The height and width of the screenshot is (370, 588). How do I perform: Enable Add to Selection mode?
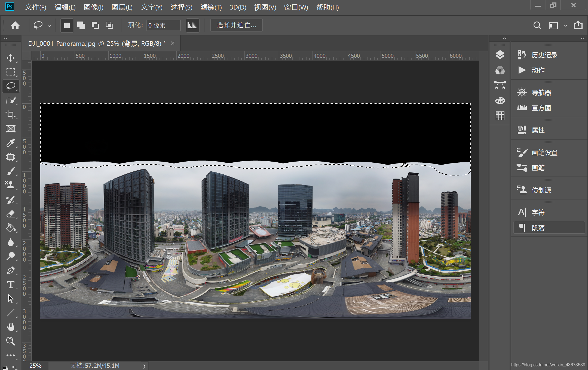click(x=81, y=25)
